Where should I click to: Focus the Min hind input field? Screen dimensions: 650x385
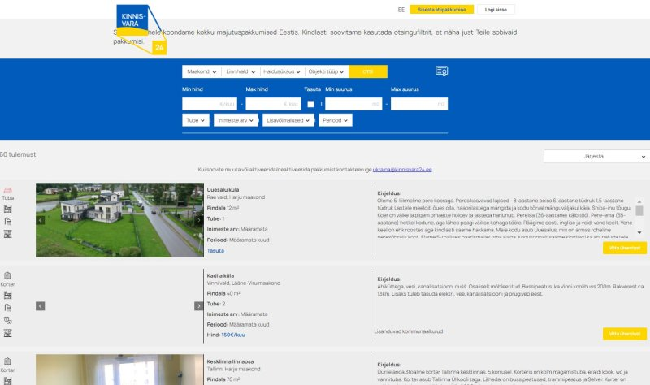tap(209, 104)
